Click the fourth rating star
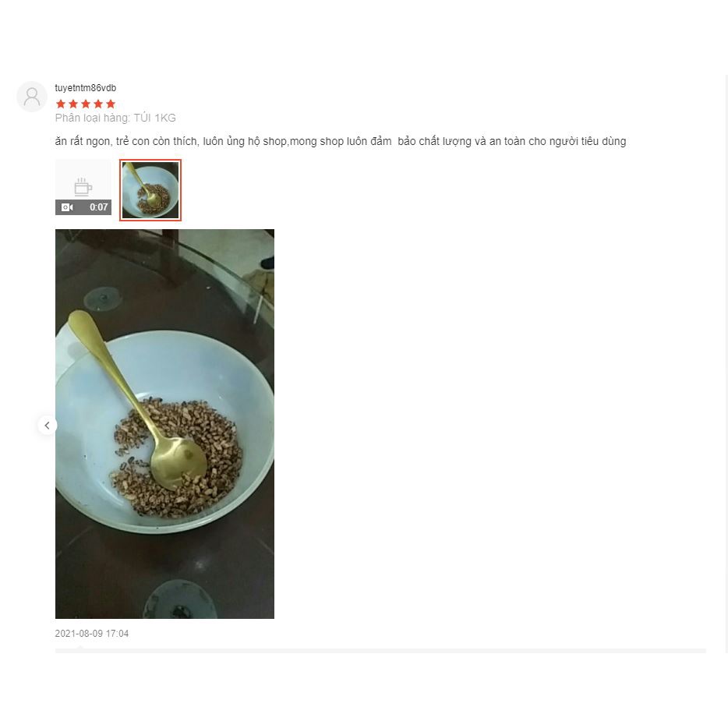The height and width of the screenshot is (728, 728). click(x=98, y=104)
